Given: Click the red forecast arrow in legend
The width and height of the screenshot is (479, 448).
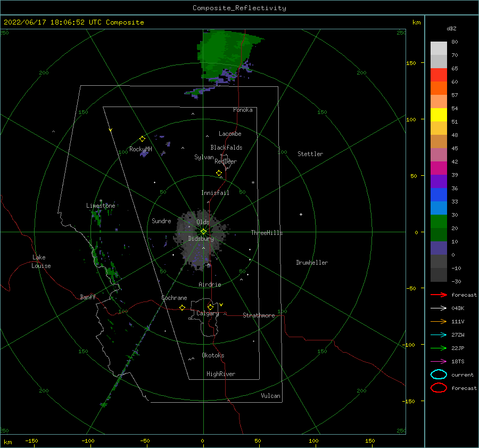Looking at the screenshot, I should [439, 295].
